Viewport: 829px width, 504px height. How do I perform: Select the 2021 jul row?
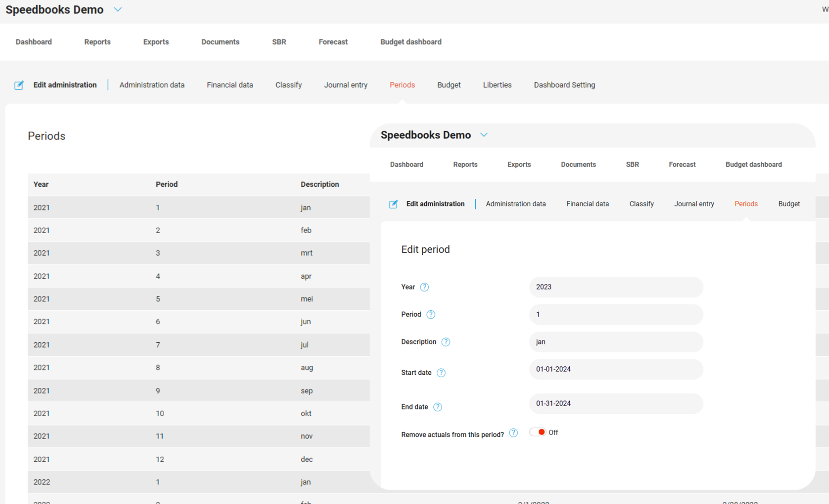point(199,345)
